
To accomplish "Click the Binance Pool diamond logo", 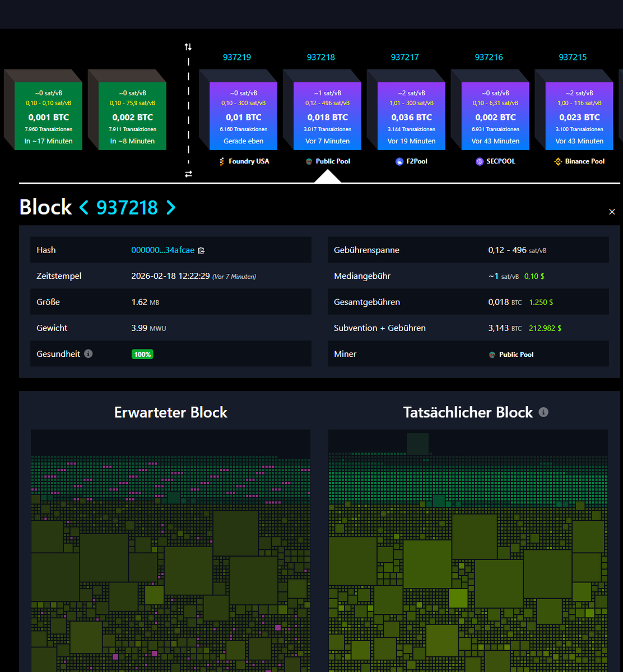I will [558, 161].
